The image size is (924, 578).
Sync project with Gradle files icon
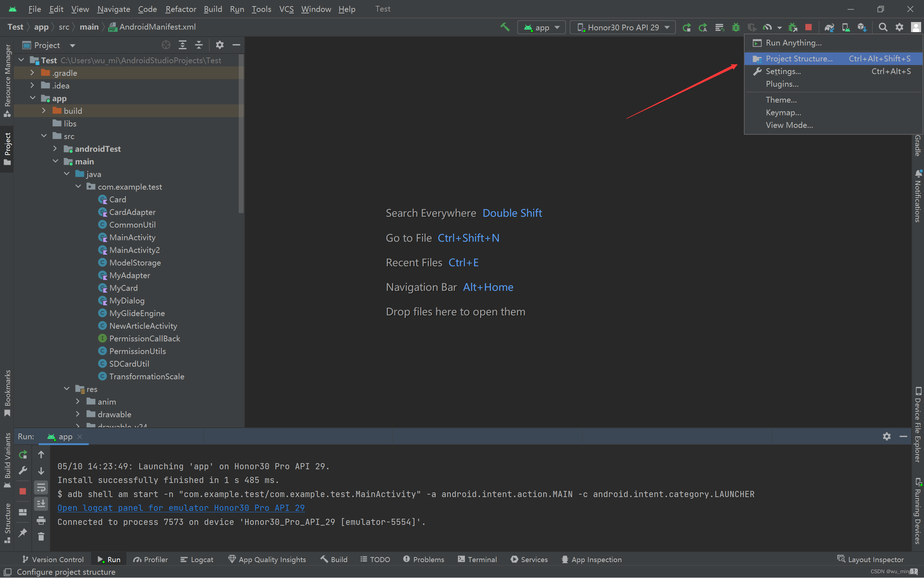(x=829, y=27)
